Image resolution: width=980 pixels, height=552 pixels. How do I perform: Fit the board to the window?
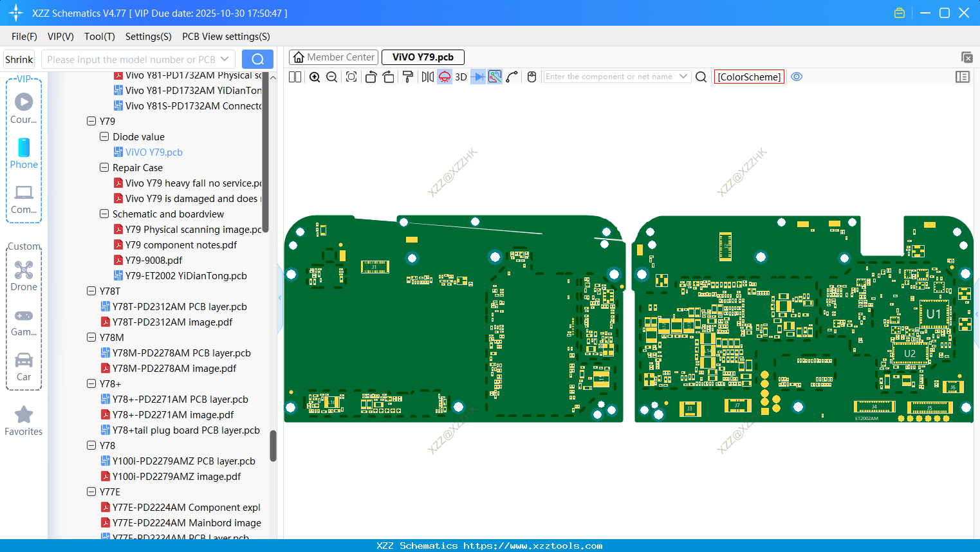coord(351,77)
